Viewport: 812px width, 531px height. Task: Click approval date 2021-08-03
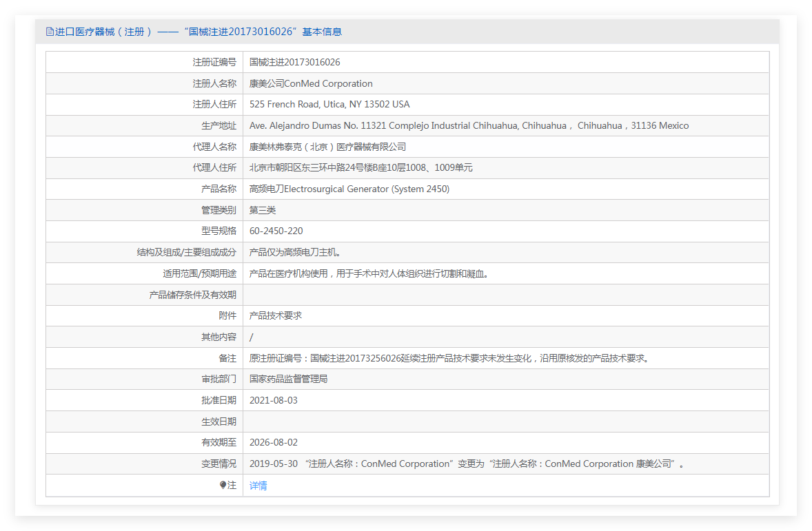coord(274,401)
